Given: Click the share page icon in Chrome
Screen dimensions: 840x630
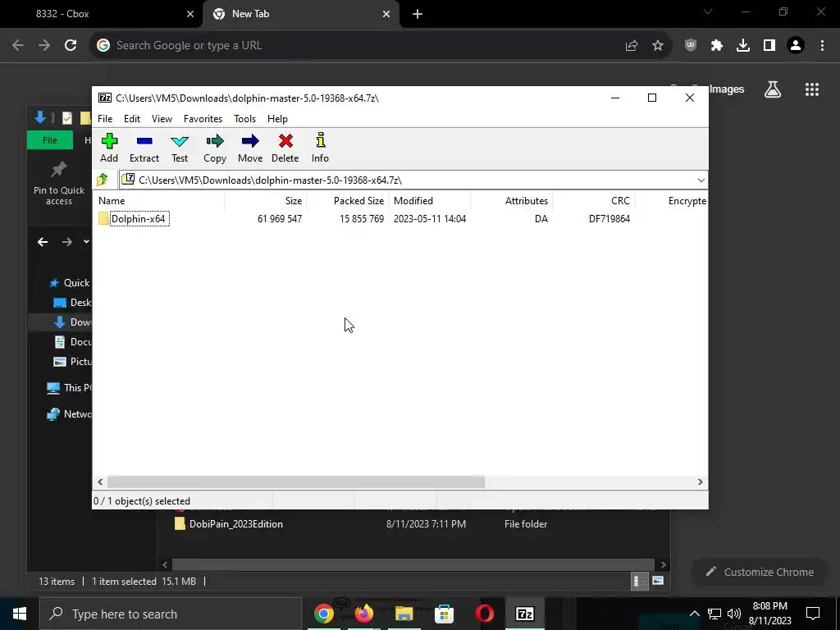Looking at the screenshot, I should [632, 46].
